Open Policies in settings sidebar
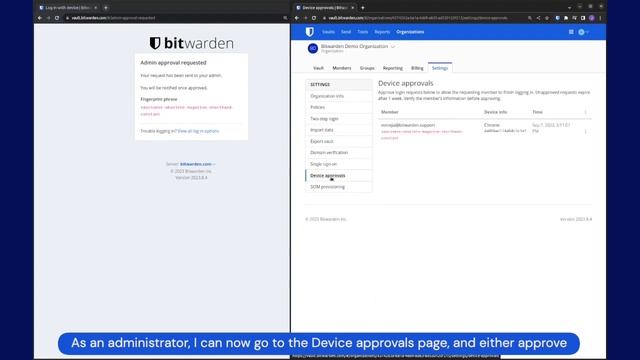The width and height of the screenshot is (640, 360). [338, 107]
